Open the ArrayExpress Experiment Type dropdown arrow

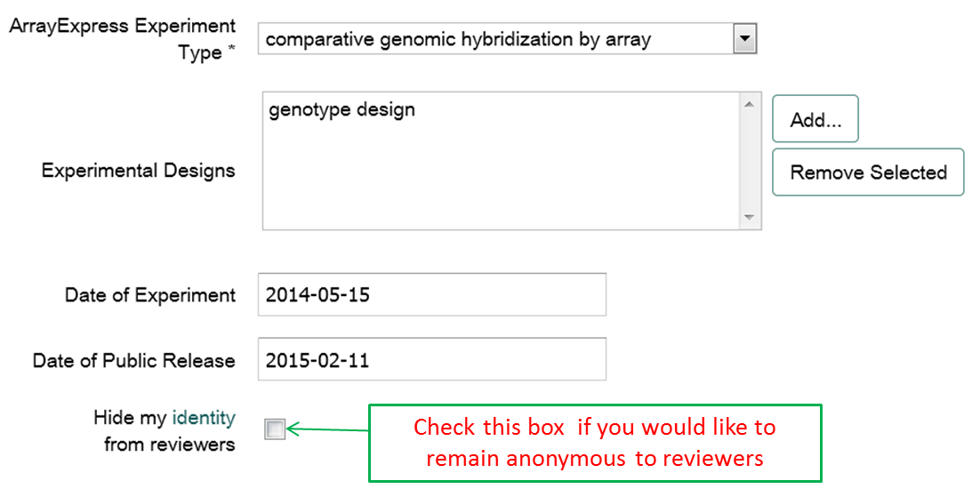pos(744,38)
